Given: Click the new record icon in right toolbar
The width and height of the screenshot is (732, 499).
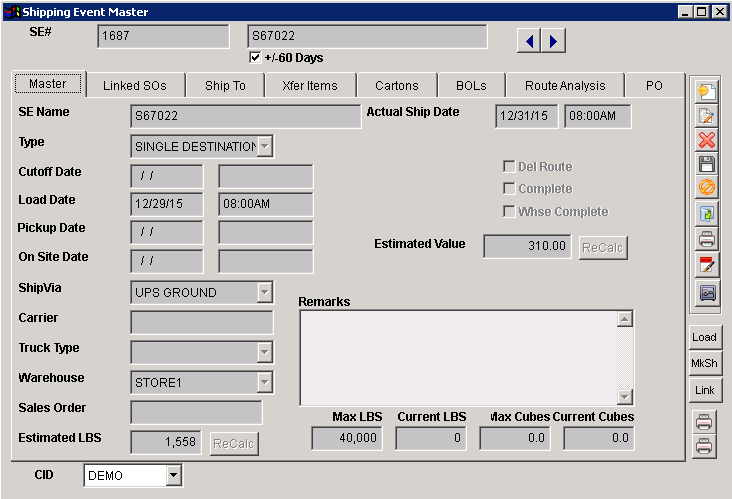Looking at the screenshot, I should [x=707, y=91].
